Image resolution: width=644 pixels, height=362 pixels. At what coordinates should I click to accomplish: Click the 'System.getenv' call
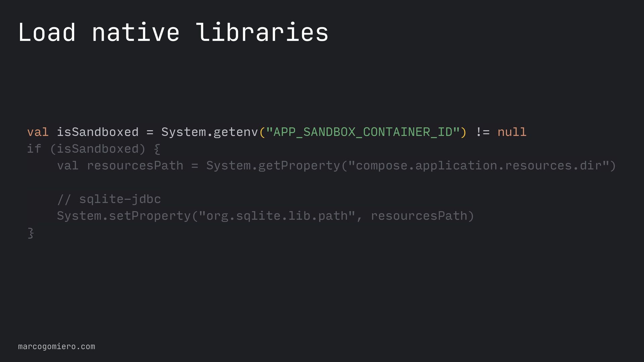(210, 132)
